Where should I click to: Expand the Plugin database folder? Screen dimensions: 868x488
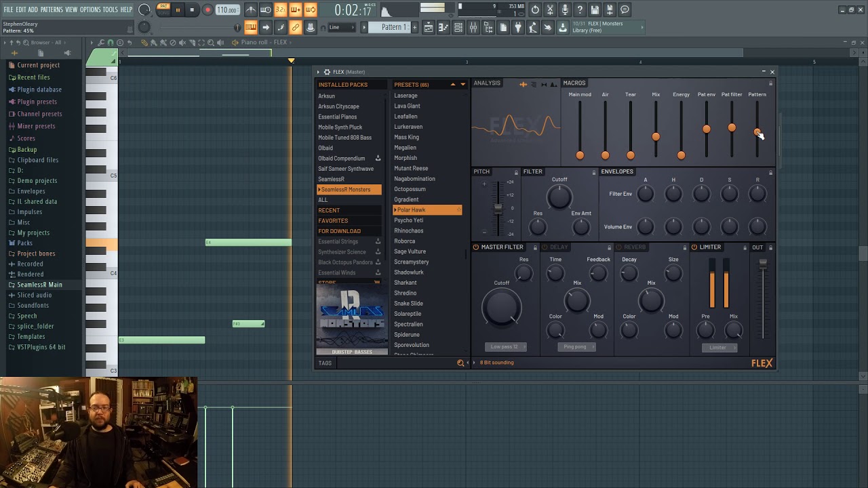click(39, 89)
